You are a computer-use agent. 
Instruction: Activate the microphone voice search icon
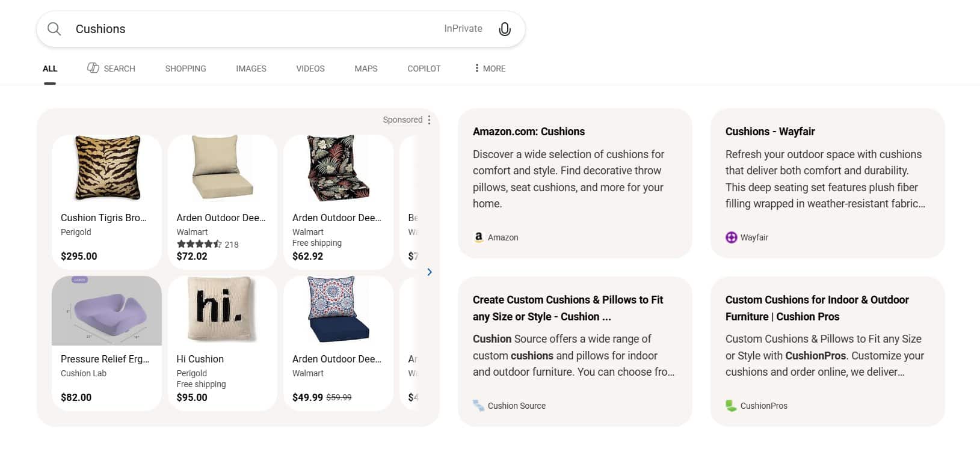(505, 29)
